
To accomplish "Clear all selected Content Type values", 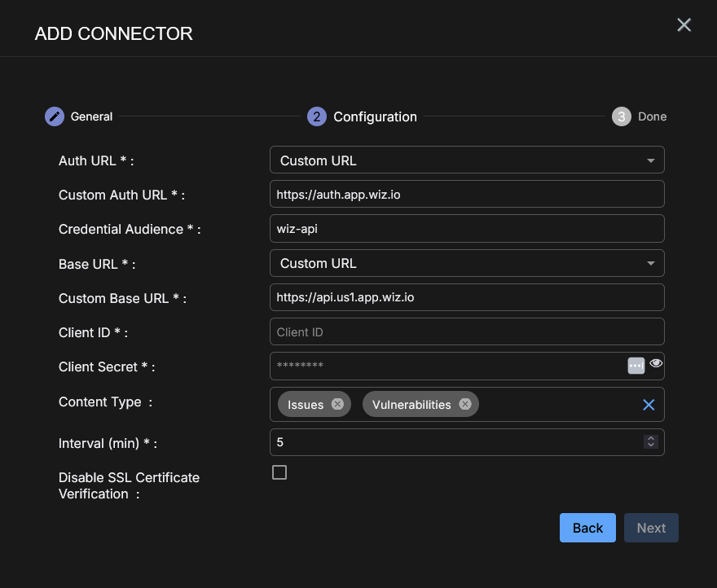I will 649,405.
